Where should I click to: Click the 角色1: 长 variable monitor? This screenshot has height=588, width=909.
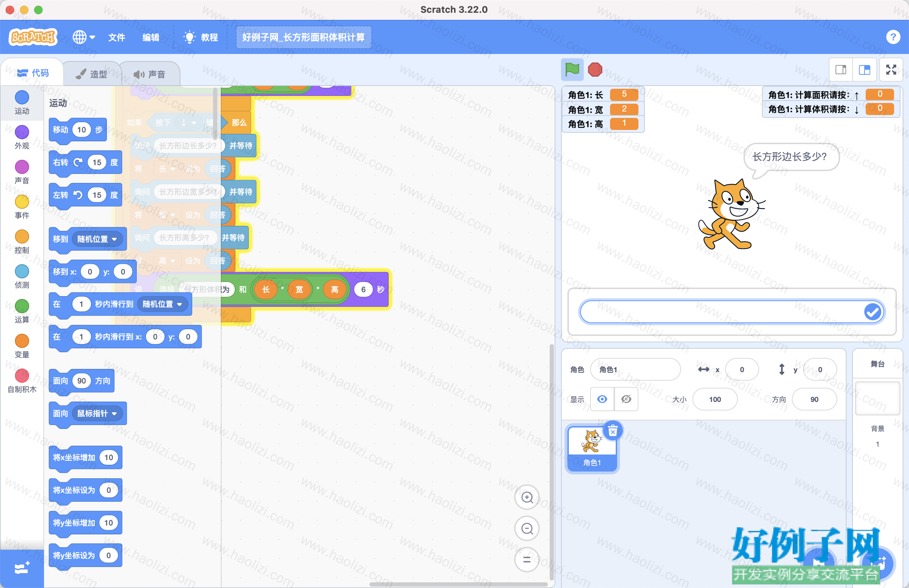point(603,95)
